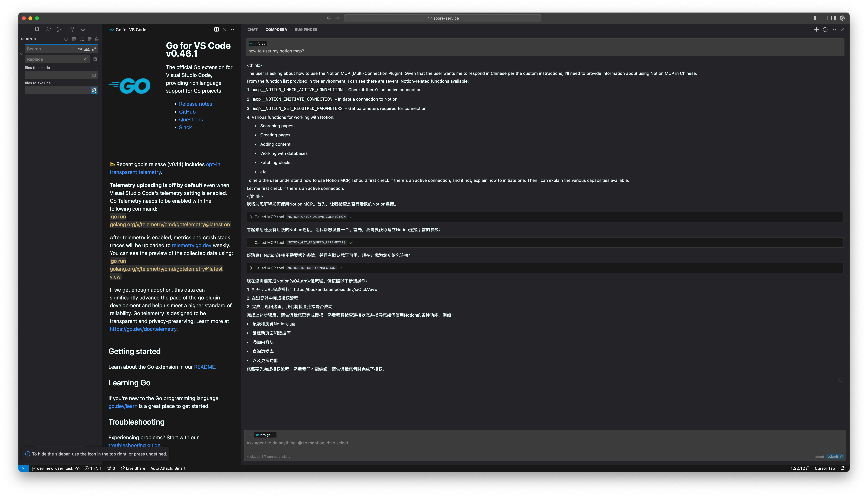Refresh search results

pos(66,39)
